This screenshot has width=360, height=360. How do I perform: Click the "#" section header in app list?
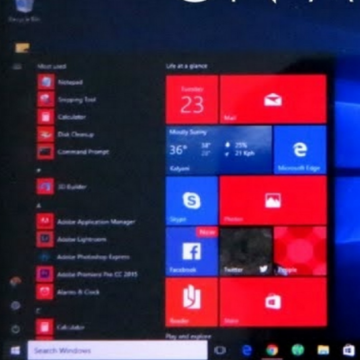point(39,171)
